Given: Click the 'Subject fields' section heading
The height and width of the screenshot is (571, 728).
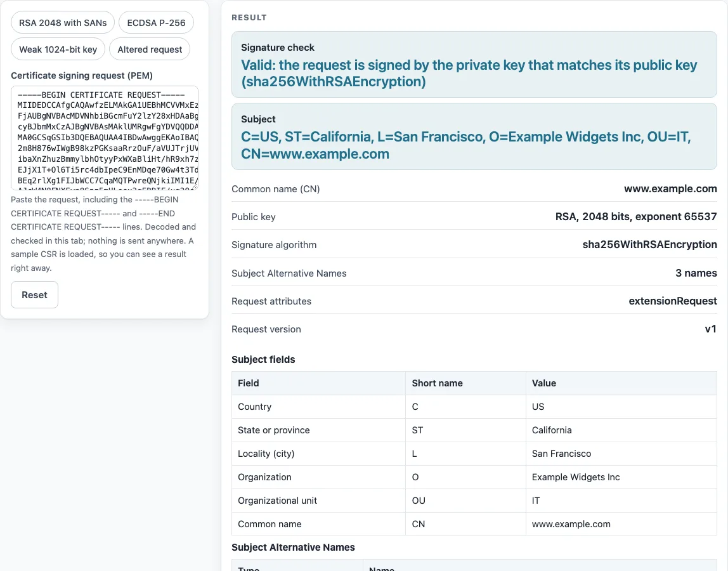Looking at the screenshot, I should (263, 360).
